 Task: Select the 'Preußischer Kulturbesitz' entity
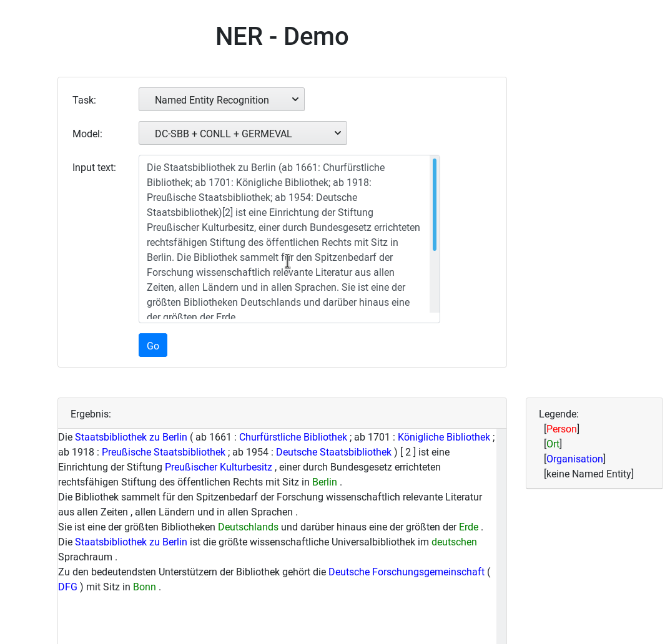click(219, 467)
